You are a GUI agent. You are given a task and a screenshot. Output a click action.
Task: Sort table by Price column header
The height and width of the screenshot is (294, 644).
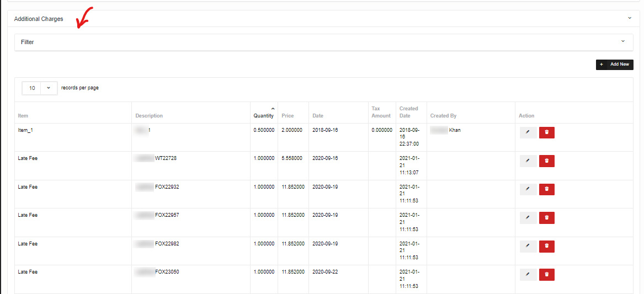pyautogui.click(x=288, y=116)
